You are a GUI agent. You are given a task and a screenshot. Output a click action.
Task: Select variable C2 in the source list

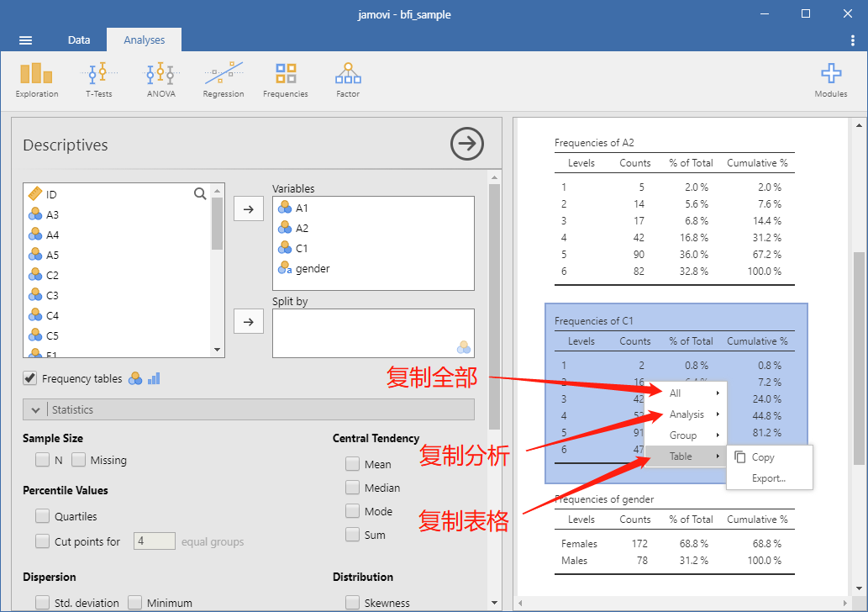(x=118, y=275)
